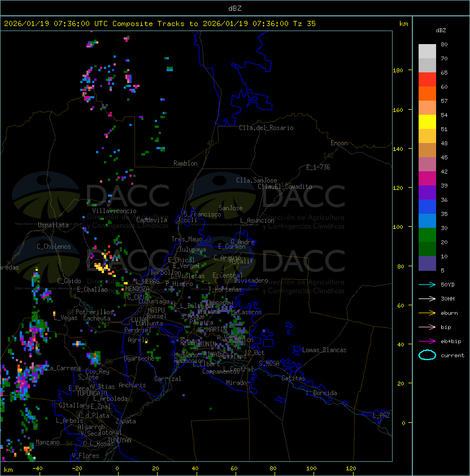Click the Manzano map label
470x476 pixels.
coord(47,442)
